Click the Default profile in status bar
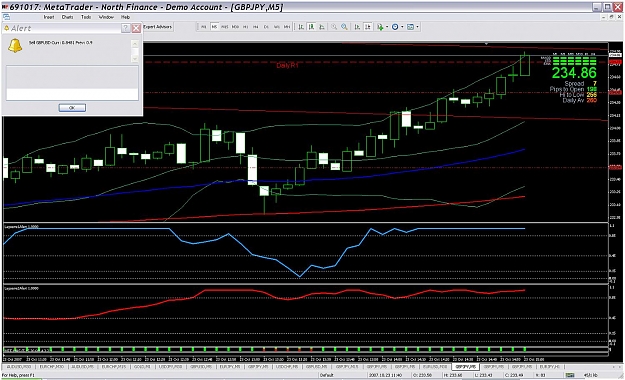625x380 pixels. pyautogui.click(x=326, y=375)
